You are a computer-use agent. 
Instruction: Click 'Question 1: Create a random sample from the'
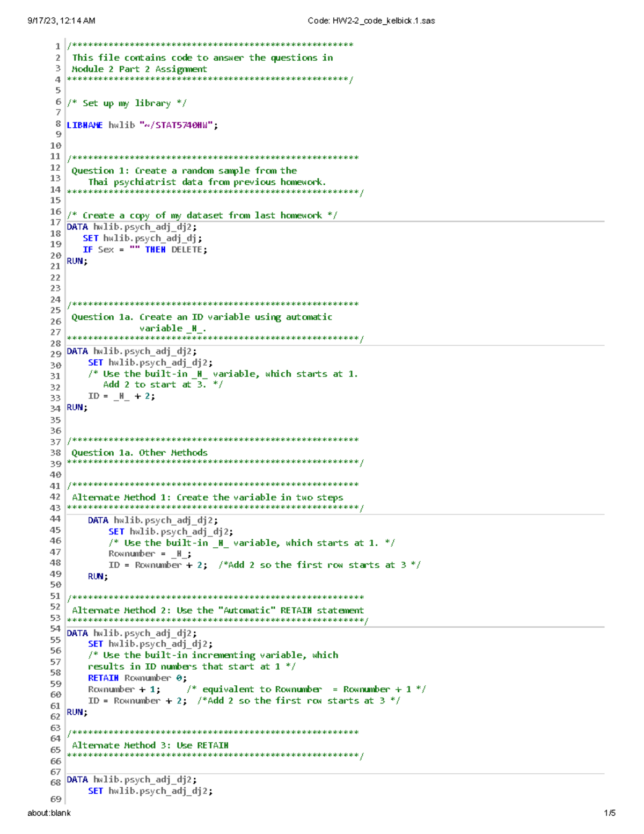click(x=184, y=170)
